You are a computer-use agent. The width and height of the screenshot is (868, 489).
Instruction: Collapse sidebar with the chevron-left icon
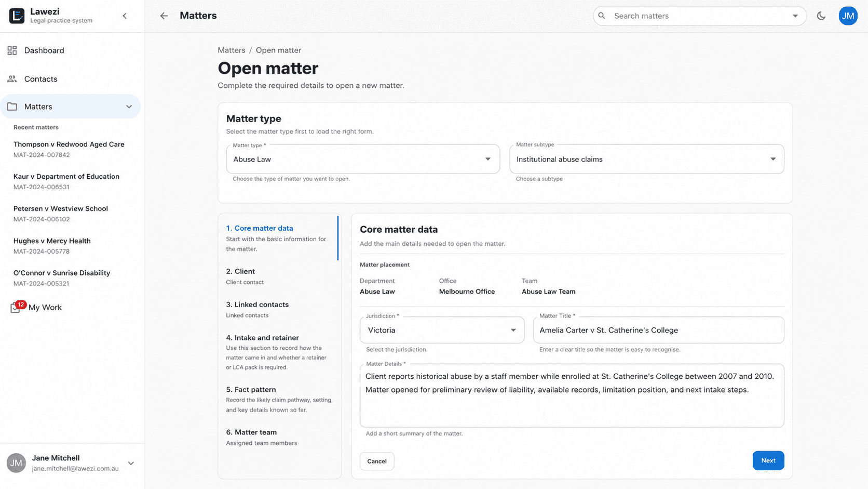(x=125, y=16)
